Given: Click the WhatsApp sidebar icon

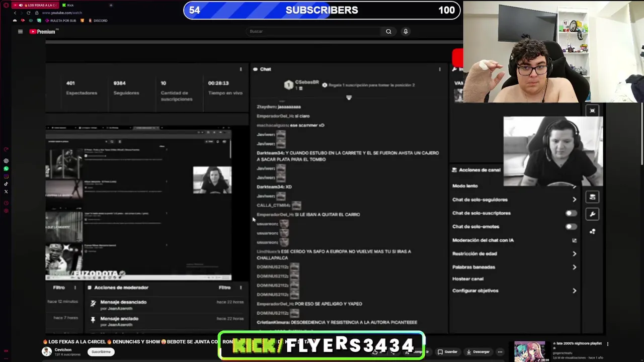Looking at the screenshot, I should (6, 168).
